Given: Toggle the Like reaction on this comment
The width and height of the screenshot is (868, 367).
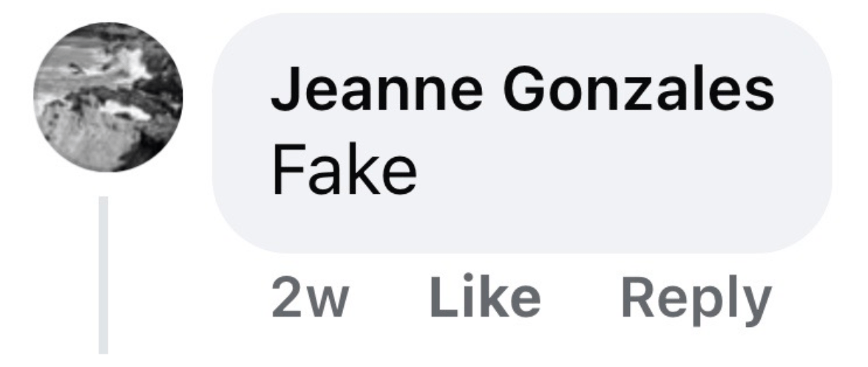Looking at the screenshot, I should click(x=485, y=297).
